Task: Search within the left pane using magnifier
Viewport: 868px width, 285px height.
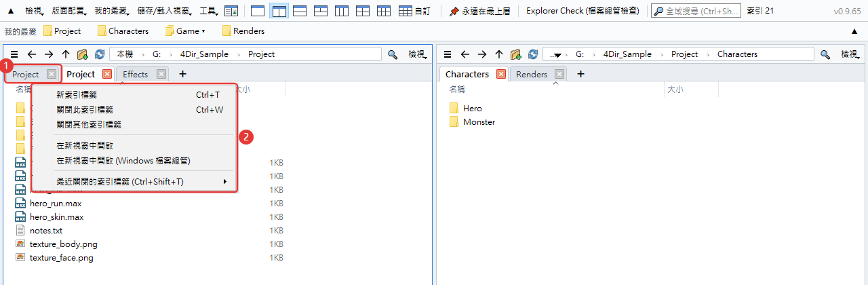Action: point(393,54)
